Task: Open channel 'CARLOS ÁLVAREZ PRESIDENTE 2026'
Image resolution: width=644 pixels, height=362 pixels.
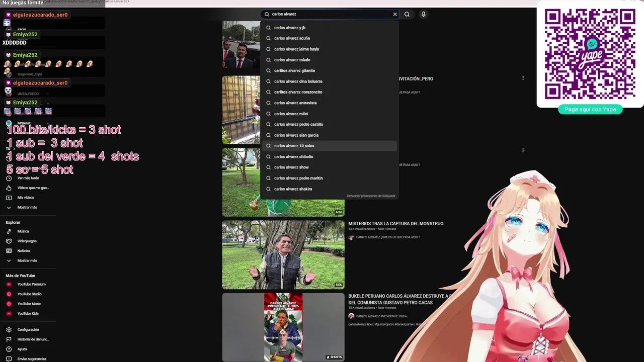Action: pos(382,316)
